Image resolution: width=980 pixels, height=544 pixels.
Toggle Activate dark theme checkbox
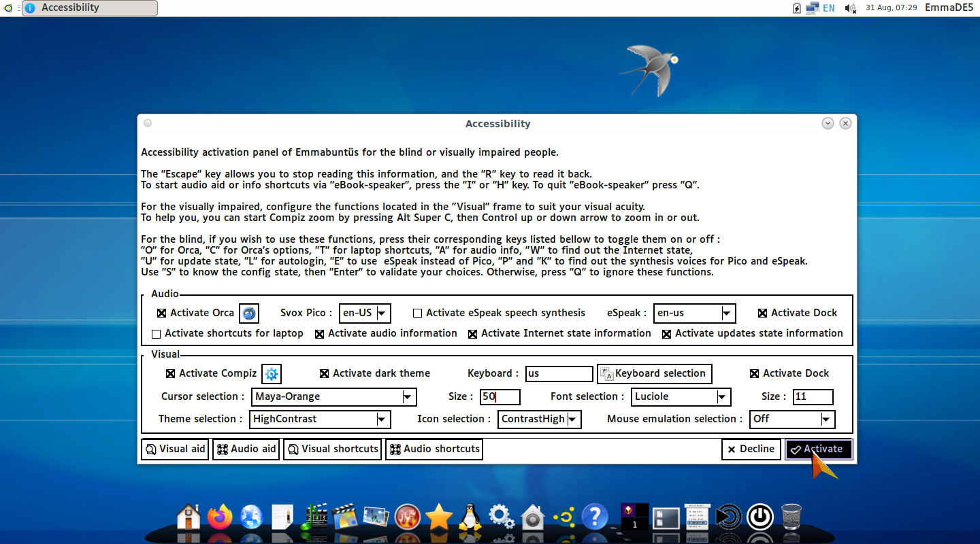(x=324, y=374)
